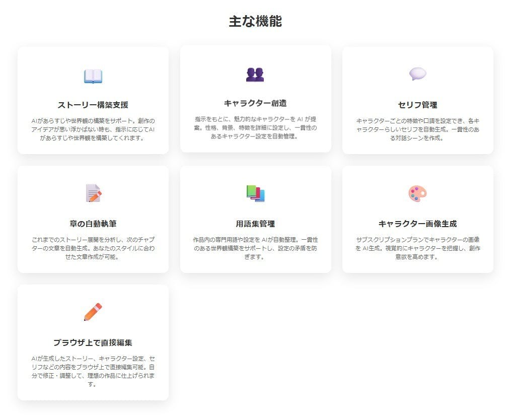Select the キャラクター創造 card

(x=256, y=99)
